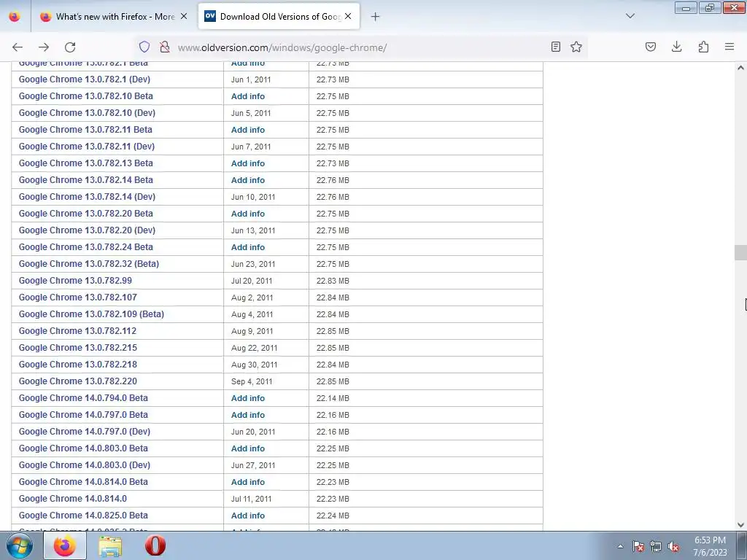Click Add info for Chrome 13.0.782.13 Beta
This screenshot has width=747, height=560.
248,163
